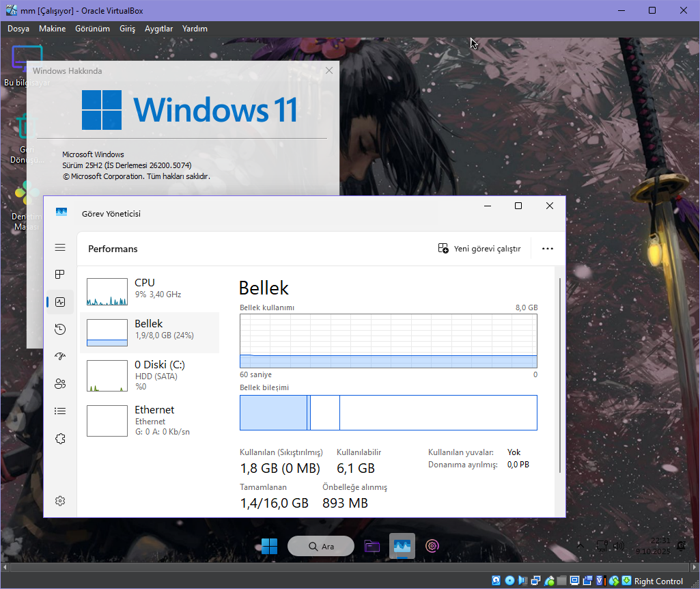Maximize the Görev Yöneticisi window

pos(518,206)
